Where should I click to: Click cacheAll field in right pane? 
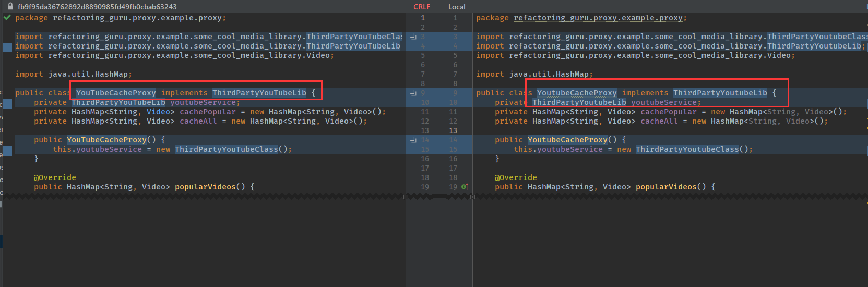coord(659,121)
